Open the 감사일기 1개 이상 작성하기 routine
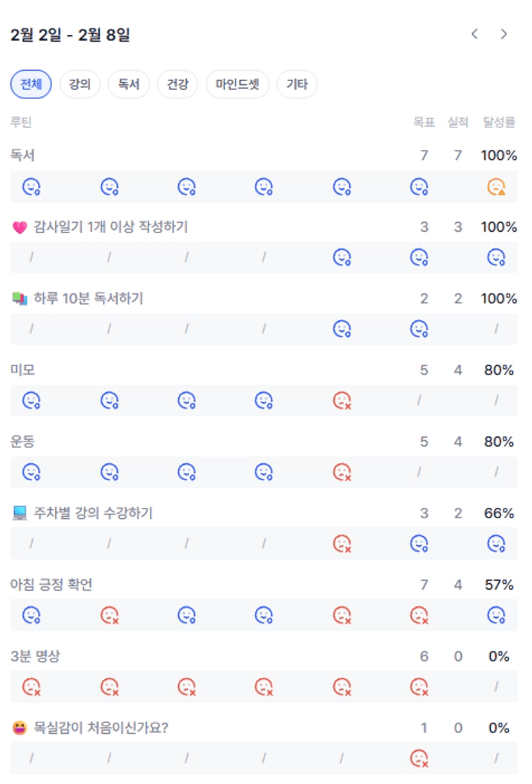The width and height of the screenshot is (532, 784). coord(110,227)
